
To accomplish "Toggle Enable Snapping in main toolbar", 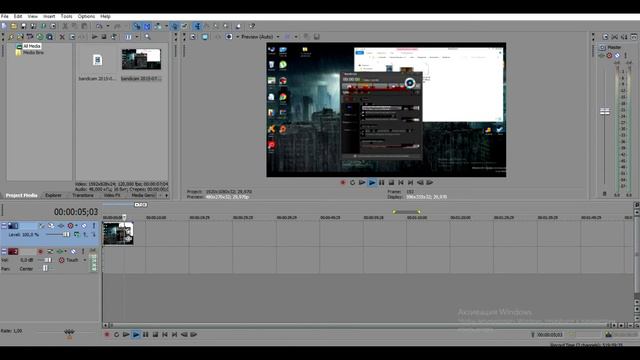I will point(137,26).
